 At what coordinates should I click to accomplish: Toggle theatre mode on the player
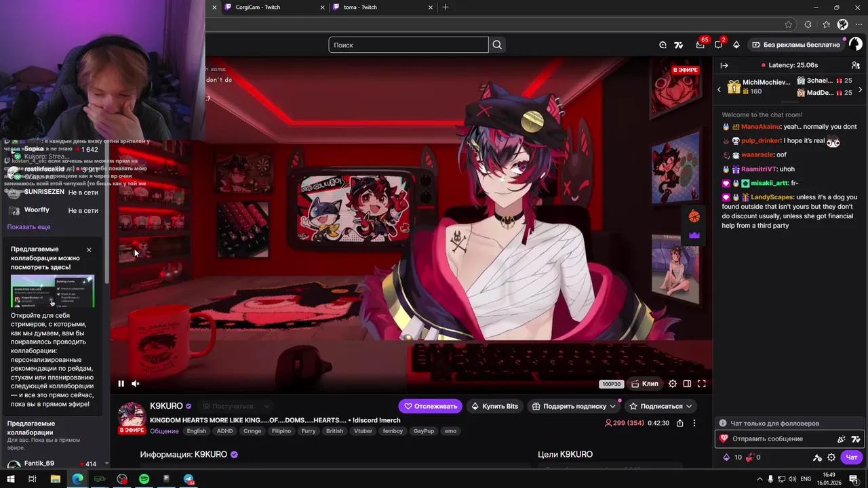(x=687, y=384)
